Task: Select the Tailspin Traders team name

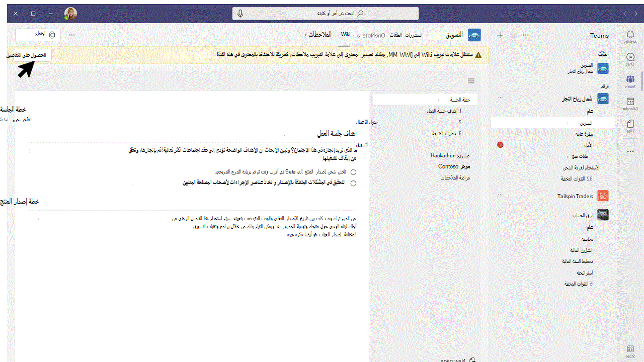Action: click(575, 196)
